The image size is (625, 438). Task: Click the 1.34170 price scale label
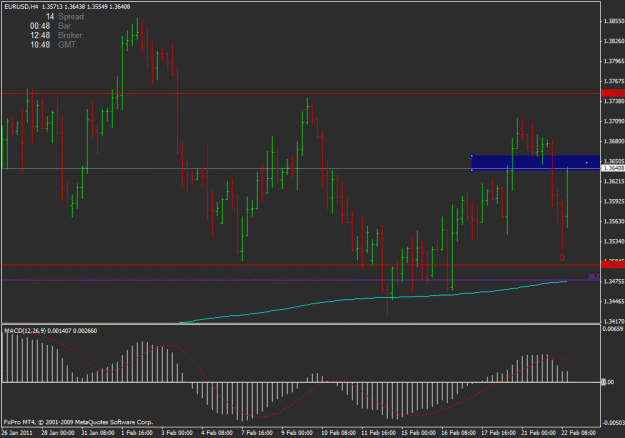(x=614, y=321)
